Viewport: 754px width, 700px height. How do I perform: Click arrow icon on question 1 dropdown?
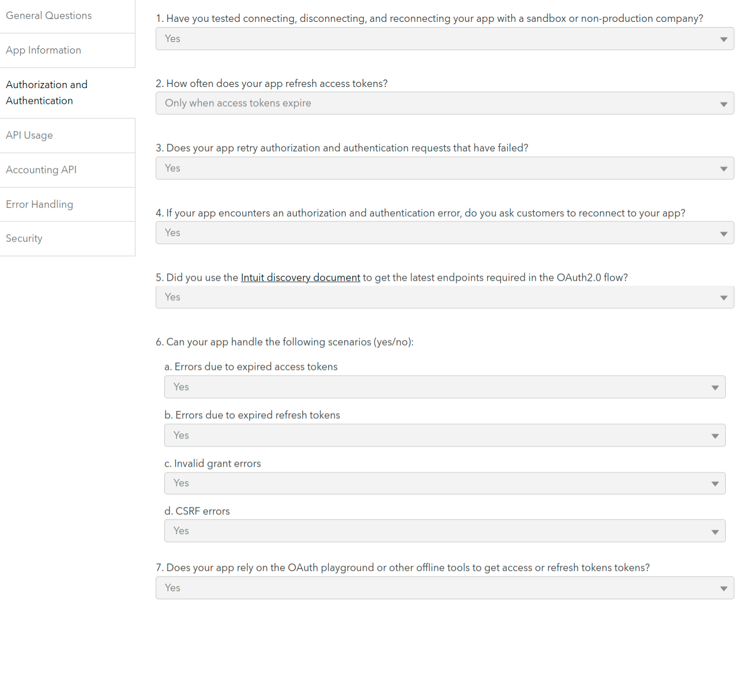click(x=723, y=39)
